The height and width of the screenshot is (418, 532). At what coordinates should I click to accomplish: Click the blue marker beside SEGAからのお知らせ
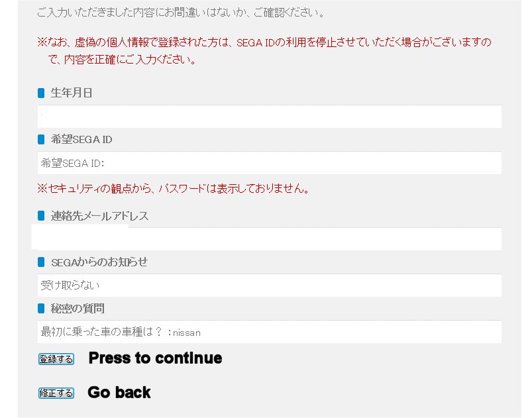[x=41, y=262]
